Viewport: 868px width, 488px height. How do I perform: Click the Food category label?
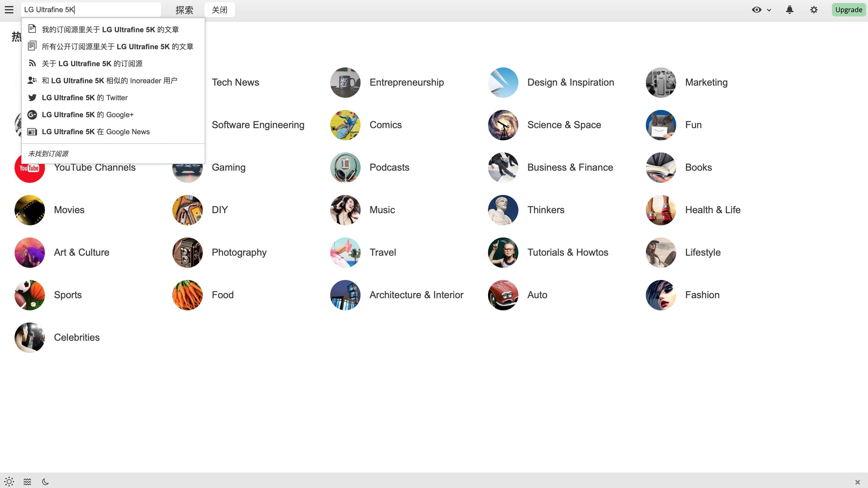click(x=222, y=295)
